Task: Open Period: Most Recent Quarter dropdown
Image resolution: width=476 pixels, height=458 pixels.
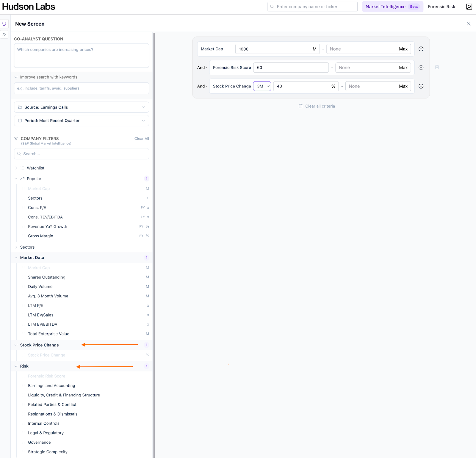Action: point(81,121)
